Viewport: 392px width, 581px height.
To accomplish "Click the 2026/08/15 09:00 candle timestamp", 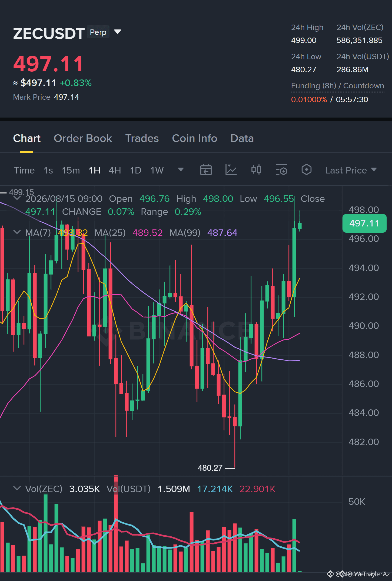I will [x=64, y=199].
